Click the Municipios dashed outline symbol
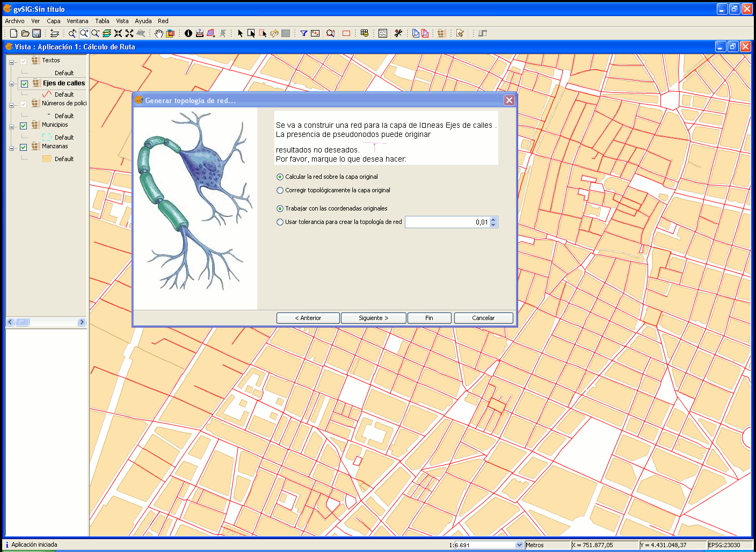The image size is (756, 552). point(47,137)
